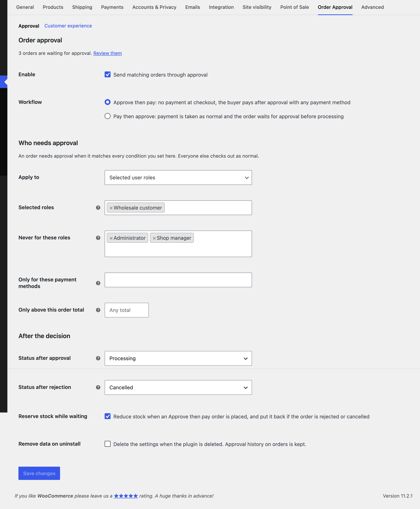Image resolution: width=420 pixels, height=509 pixels.
Task: Remove the Shop manager role tag
Action: coord(154,238)
